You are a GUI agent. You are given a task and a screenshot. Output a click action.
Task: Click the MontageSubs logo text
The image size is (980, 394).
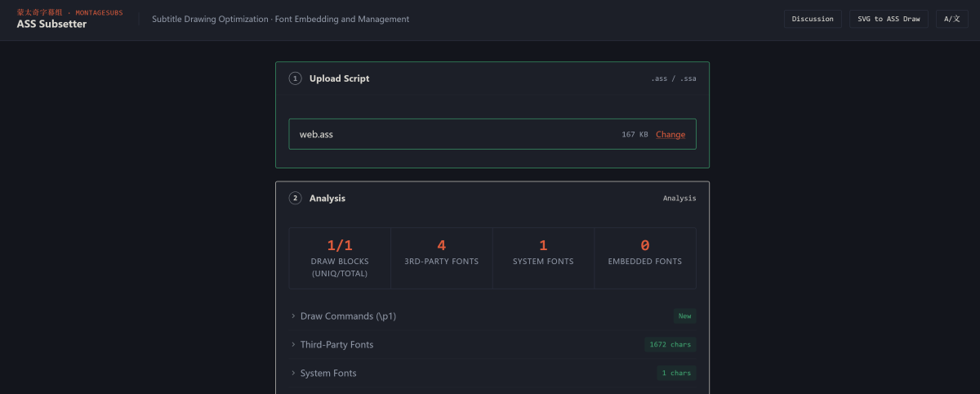coord(69,13)
